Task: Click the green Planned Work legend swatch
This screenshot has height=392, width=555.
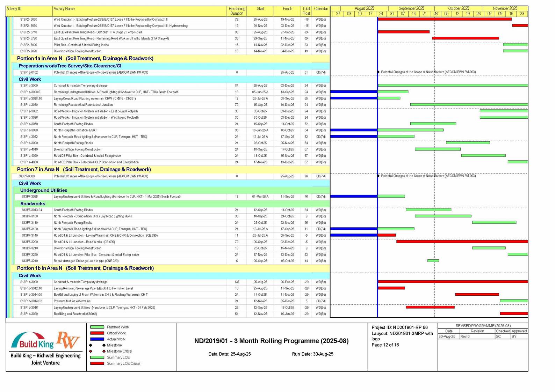Action: (97, 327)
